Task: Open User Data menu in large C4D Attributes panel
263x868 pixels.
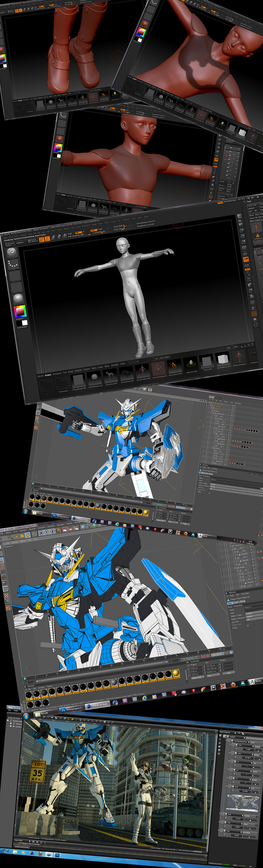Action: point(245,594)
